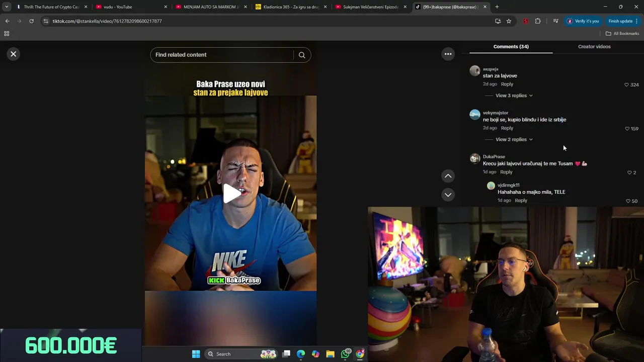Screen dimensions: 644x362
Task: Open WhatsApp from taskbar
Action: click(345, 354)
